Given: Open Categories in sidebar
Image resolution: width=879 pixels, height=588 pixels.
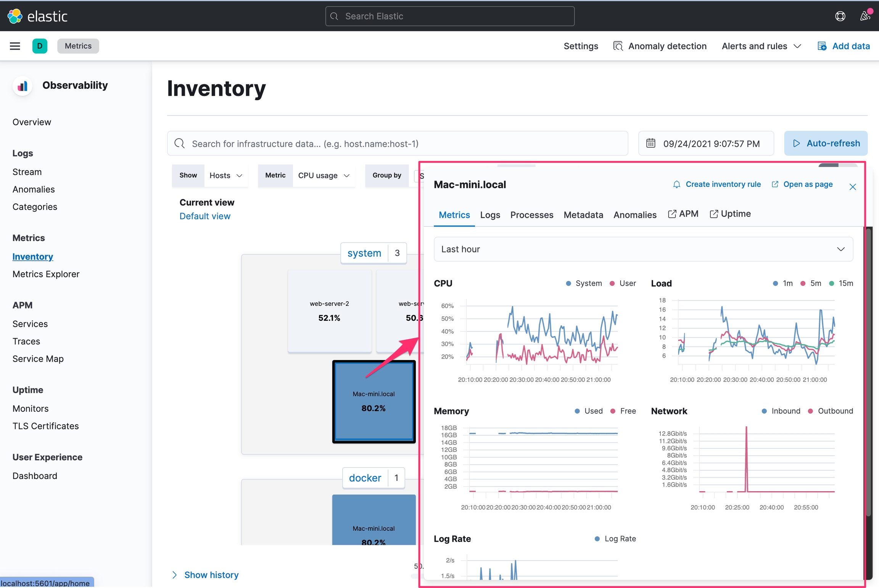Looking at the screenshot, I should [35, 207].
